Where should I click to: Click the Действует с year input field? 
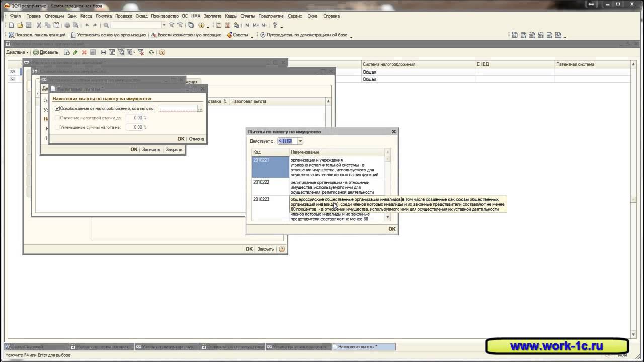click(287, 141)
